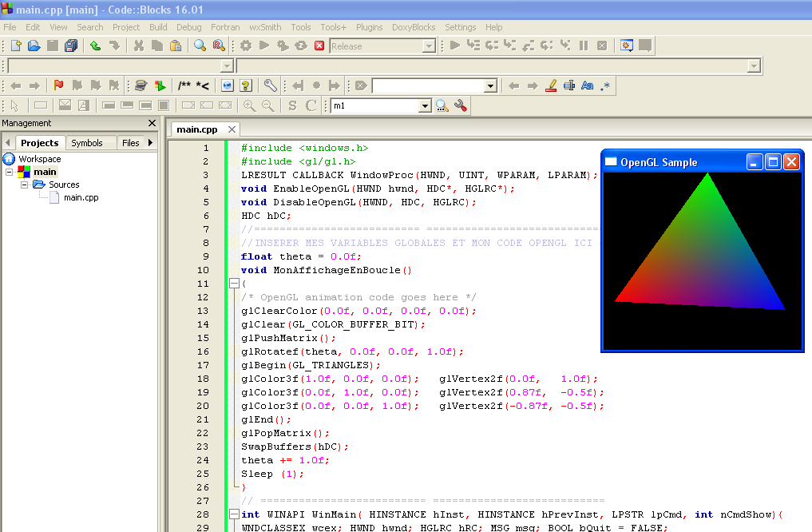
Task: Close the main.cpp editor tab
Action: [x=232, y=129]
